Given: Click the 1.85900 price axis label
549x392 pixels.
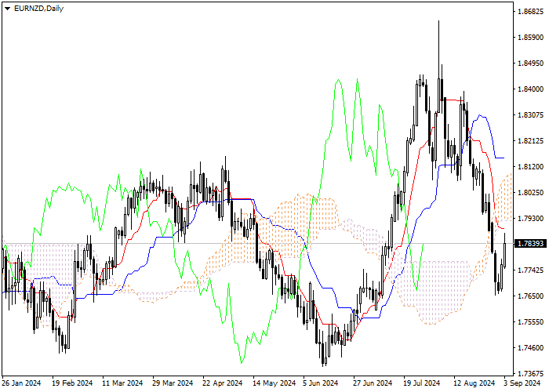Looking at the screenshot, I should click(530, 38).
